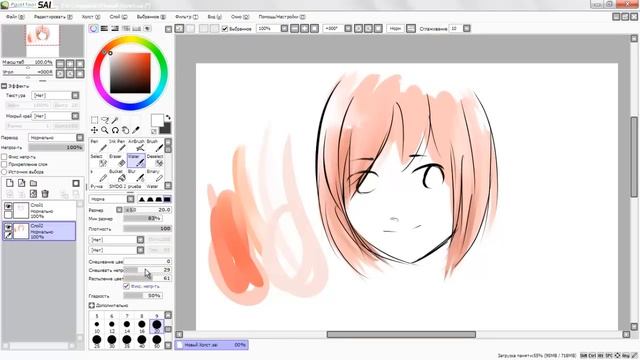Activate the magic wand tool

point(115,120)
